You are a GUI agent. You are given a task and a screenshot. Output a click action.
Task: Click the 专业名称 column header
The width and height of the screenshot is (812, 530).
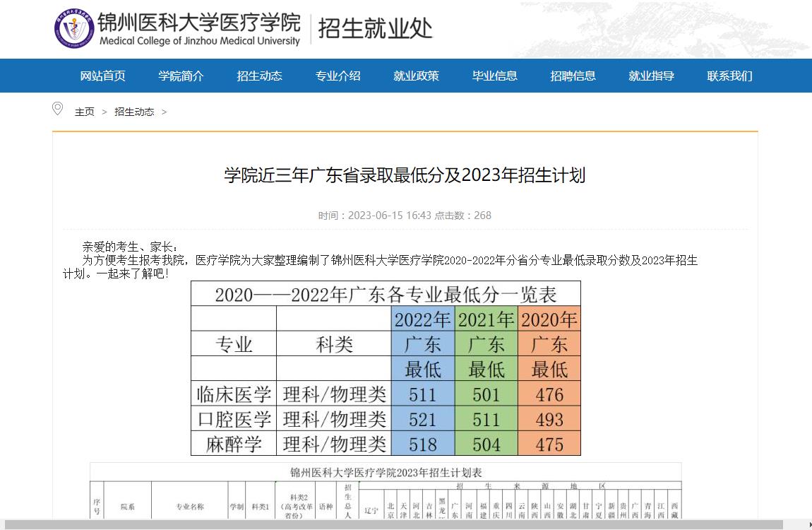pos(189,506)
